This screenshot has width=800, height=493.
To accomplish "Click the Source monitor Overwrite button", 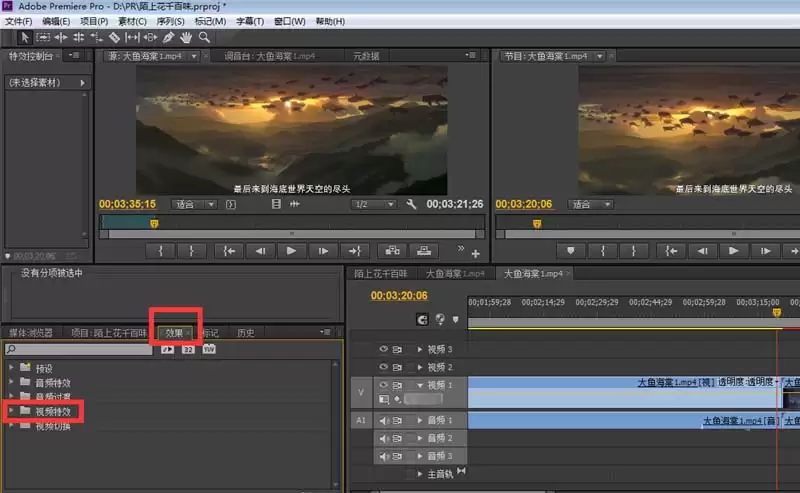I will [424, 250].
